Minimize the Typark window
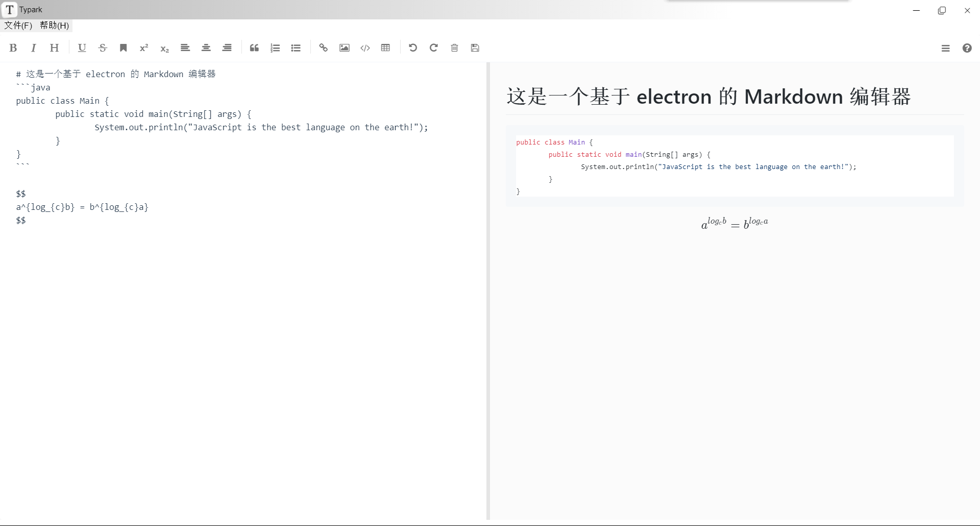 click(917, 10)
